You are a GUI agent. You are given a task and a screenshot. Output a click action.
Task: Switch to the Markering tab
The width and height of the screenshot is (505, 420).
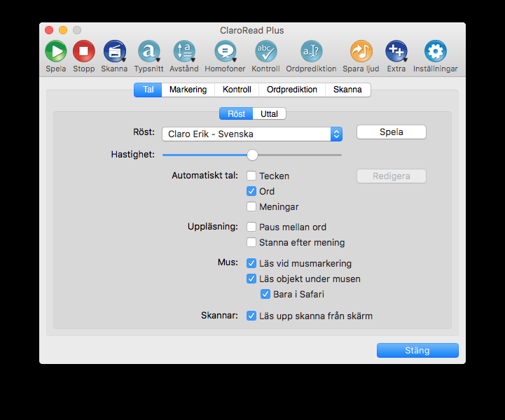(x=188, y=90)
